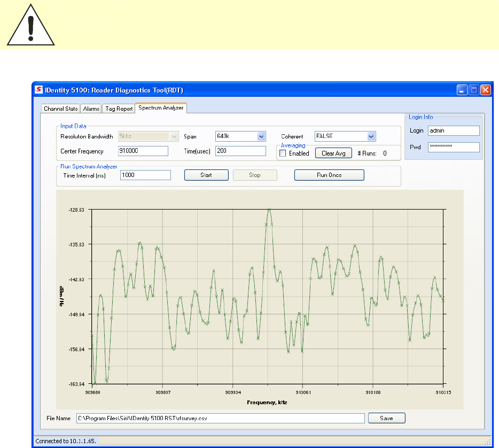Click the '909680' x-axis label
499x448 pixels.
pyautogui.click(x=92, y=392)
